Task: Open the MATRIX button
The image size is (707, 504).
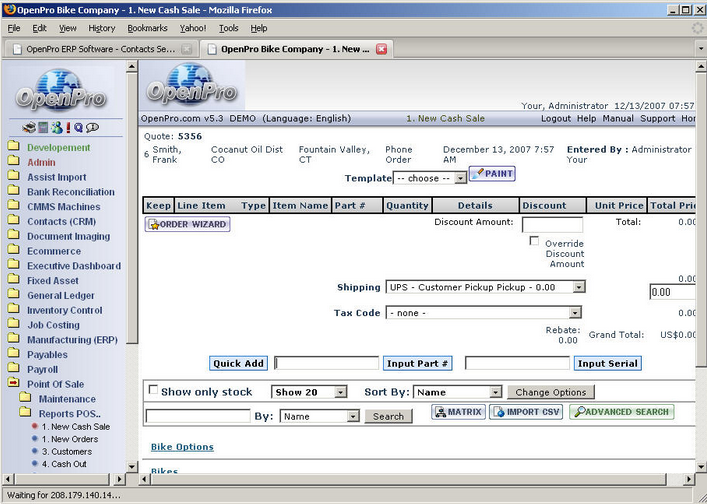Action: tap(459, 412)
